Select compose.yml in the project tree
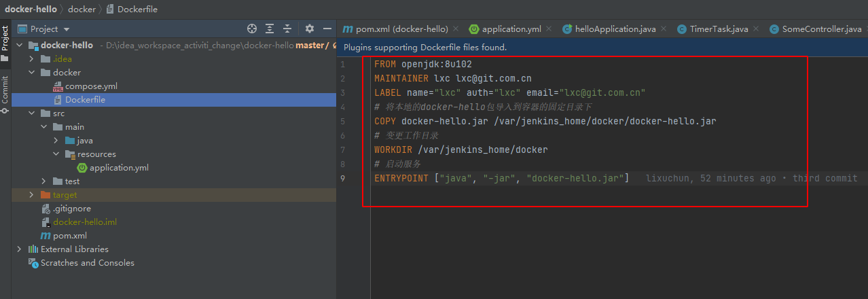The width and height of the screenshot is (868, 299). point(91,86)
